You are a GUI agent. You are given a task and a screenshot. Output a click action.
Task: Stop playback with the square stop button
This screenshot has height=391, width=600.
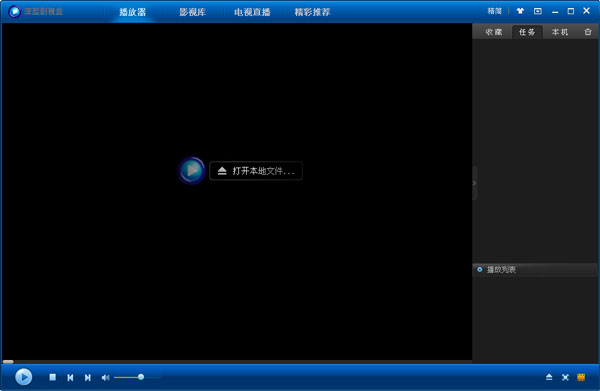tap(52, 377)
